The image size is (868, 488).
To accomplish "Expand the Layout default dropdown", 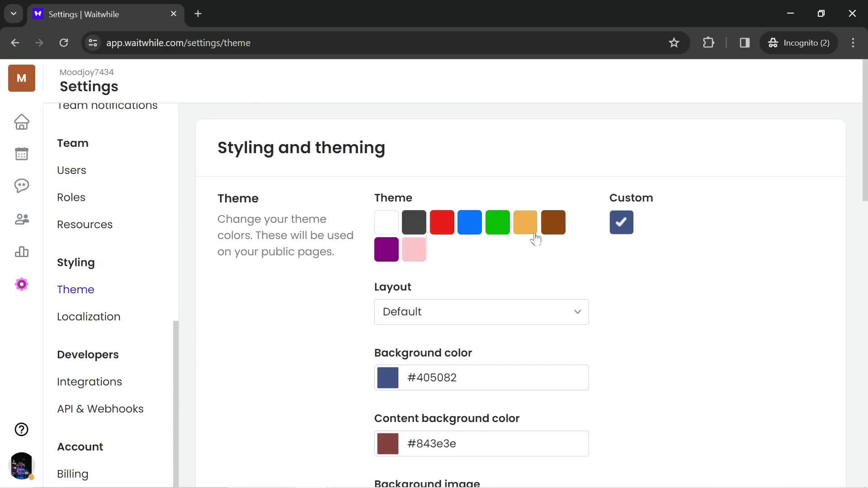I will [481, 312].
